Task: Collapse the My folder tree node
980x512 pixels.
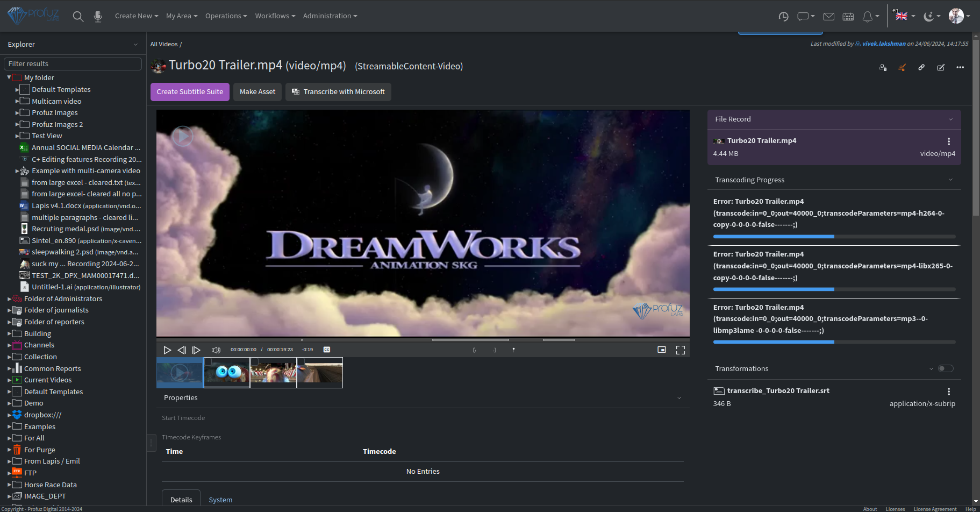Action: click(9, 77)
